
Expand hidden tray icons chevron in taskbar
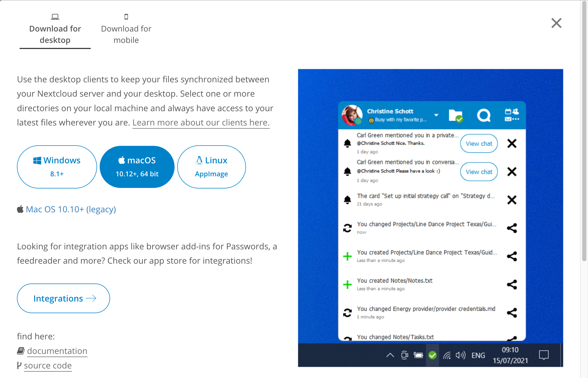(x=390, y=355)
